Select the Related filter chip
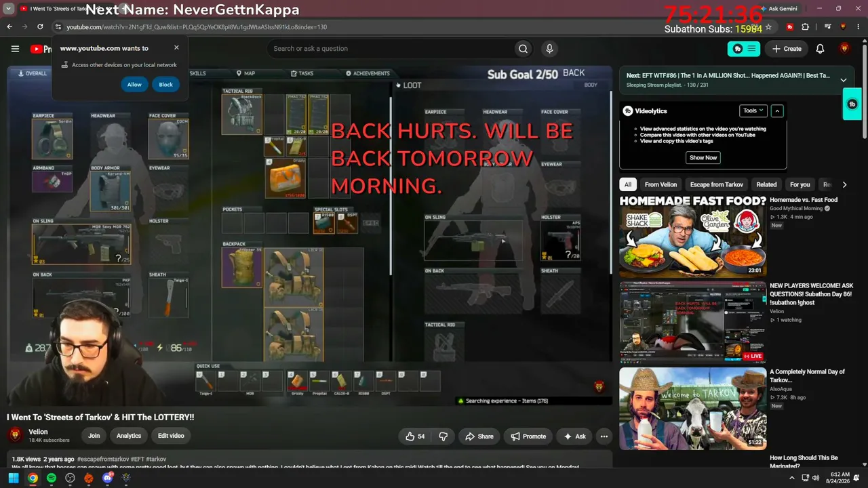 (766, 184)
